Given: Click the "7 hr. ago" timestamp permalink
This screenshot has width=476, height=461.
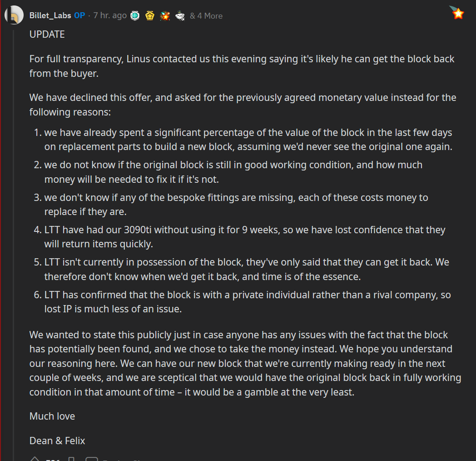Looking at the screenshot, I should 110,15.
